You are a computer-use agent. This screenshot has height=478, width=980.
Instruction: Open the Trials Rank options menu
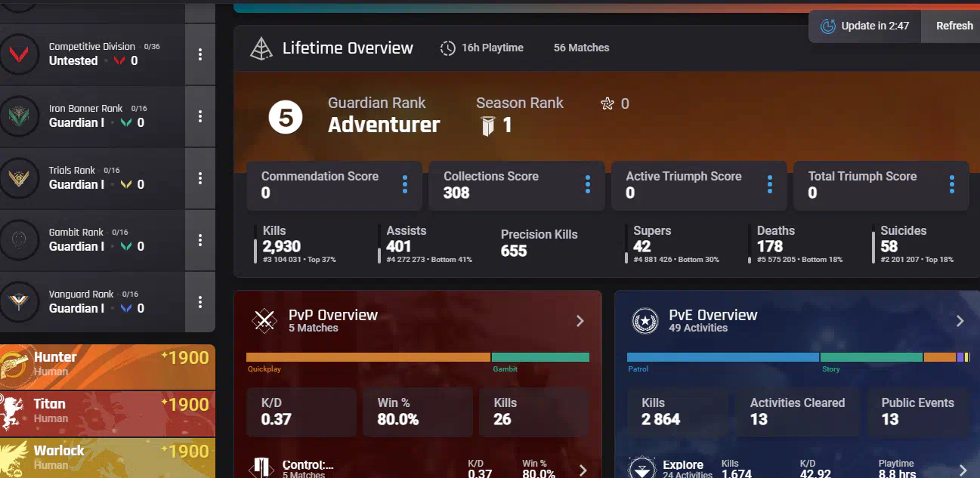point(200,178)
